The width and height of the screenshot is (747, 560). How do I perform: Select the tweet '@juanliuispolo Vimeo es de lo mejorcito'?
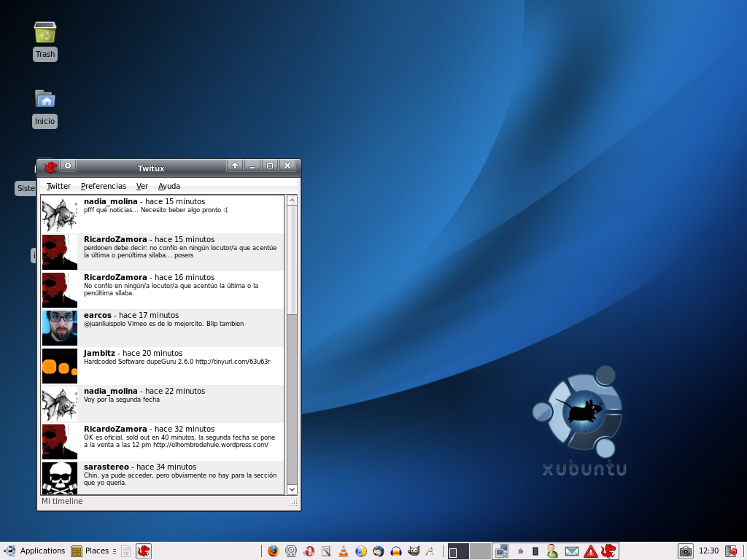click(x=163, y=328)
